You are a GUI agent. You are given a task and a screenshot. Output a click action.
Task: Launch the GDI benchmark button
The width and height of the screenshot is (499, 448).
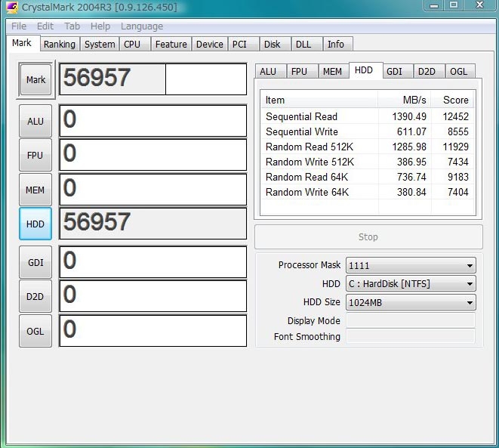(x=35, y=263)
